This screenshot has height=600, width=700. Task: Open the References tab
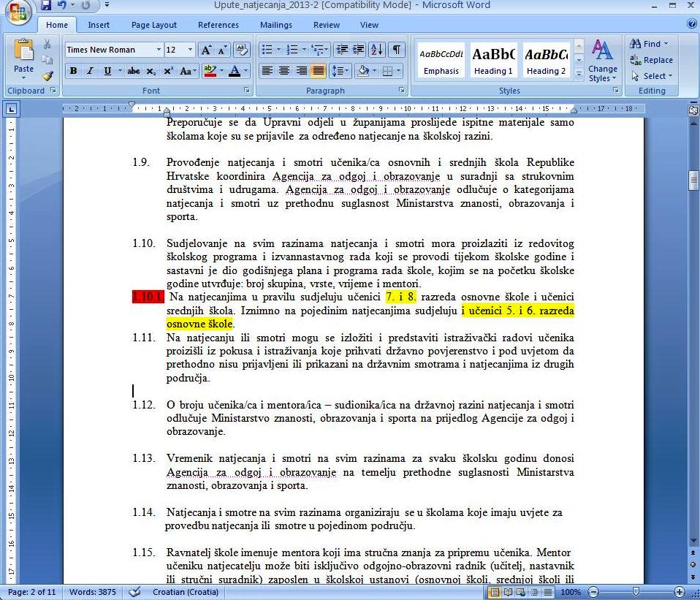point(218,25)
